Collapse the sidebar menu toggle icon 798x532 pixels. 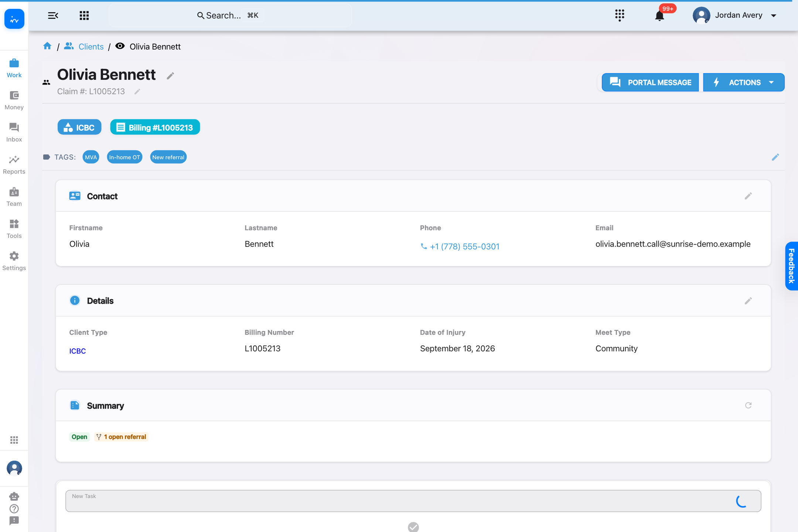[x=53, y=16]
